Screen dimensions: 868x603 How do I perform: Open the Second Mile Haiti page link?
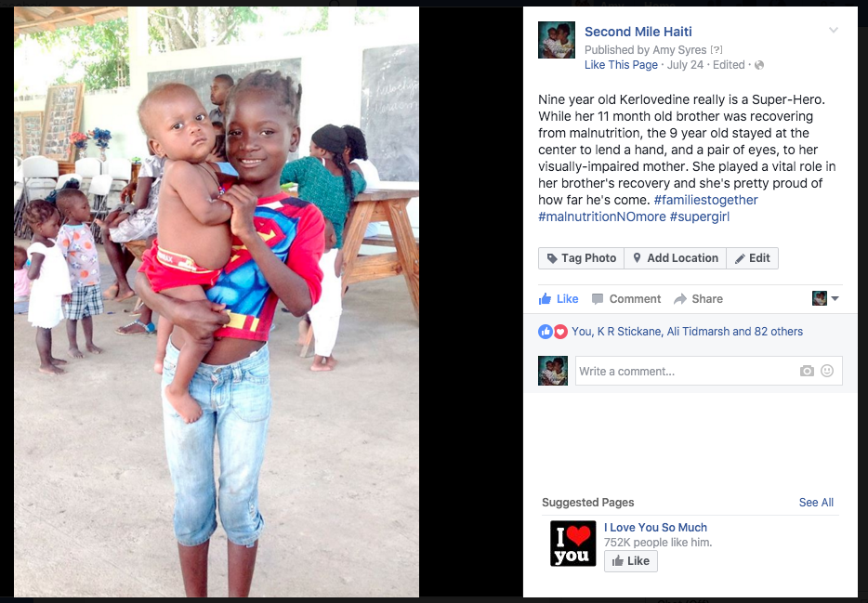638,33
